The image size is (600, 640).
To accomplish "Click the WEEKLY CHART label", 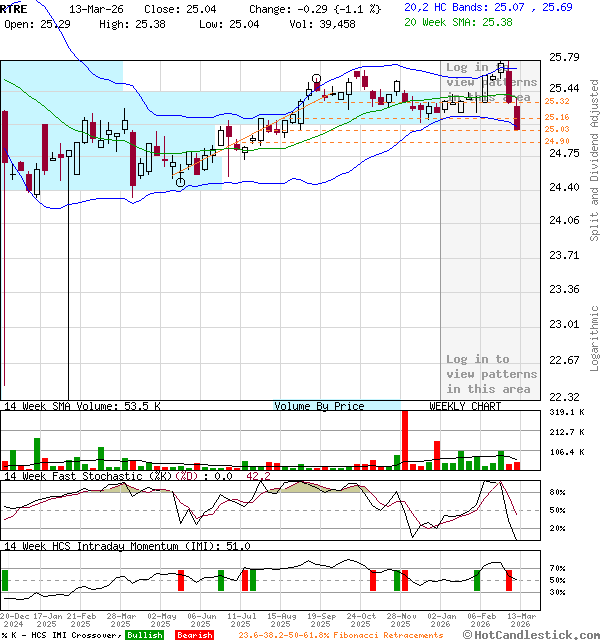I will [465, 406].
